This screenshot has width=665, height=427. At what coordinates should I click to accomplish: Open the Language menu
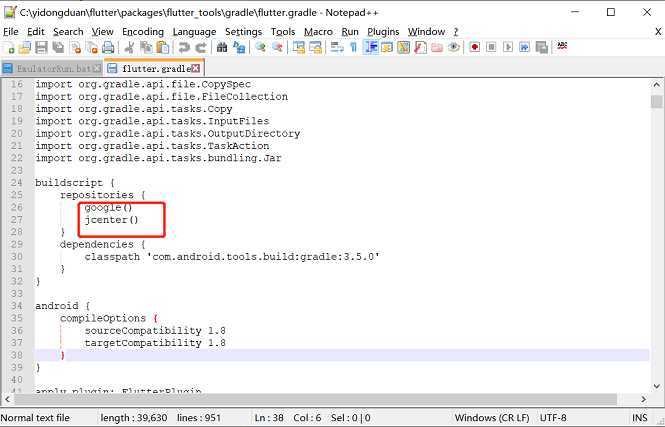(194, 32)
